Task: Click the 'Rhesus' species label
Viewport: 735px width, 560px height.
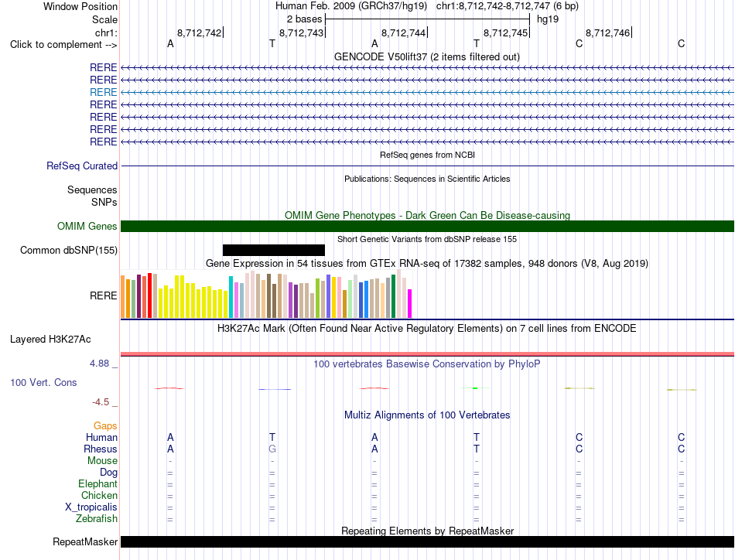Action: (x=101, y=449)
